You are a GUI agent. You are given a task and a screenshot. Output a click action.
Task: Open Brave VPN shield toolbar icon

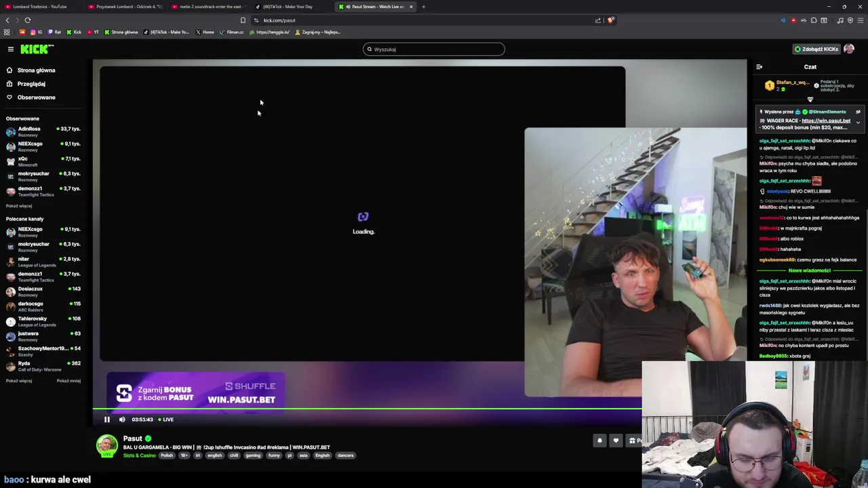(850, 20)
